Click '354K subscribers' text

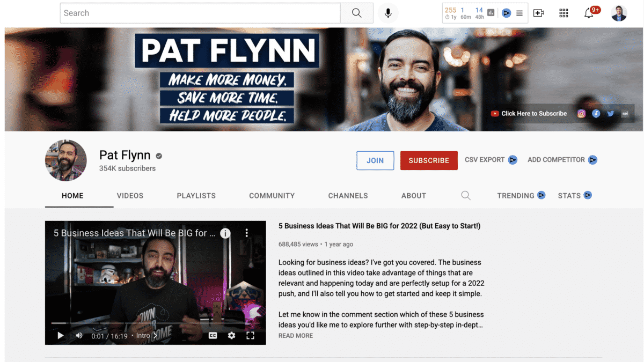point(127,168)
